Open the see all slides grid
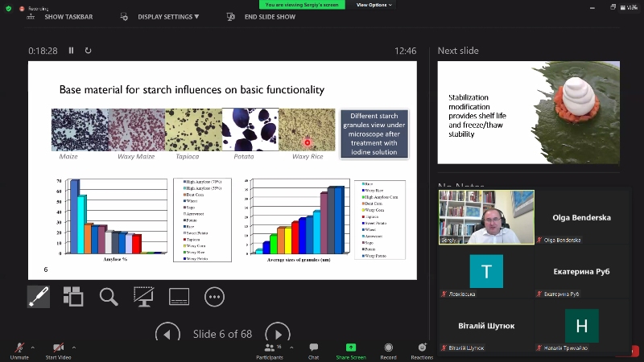 click(x=73, y=296)
